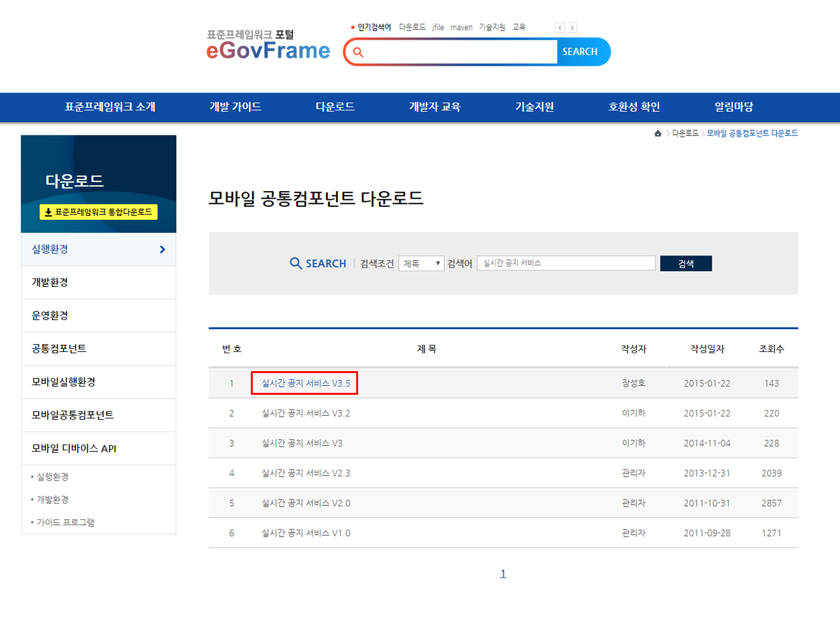Click next arrow for popular keywords
This screenshot has height=619, width=840.
tap(573, 27)
